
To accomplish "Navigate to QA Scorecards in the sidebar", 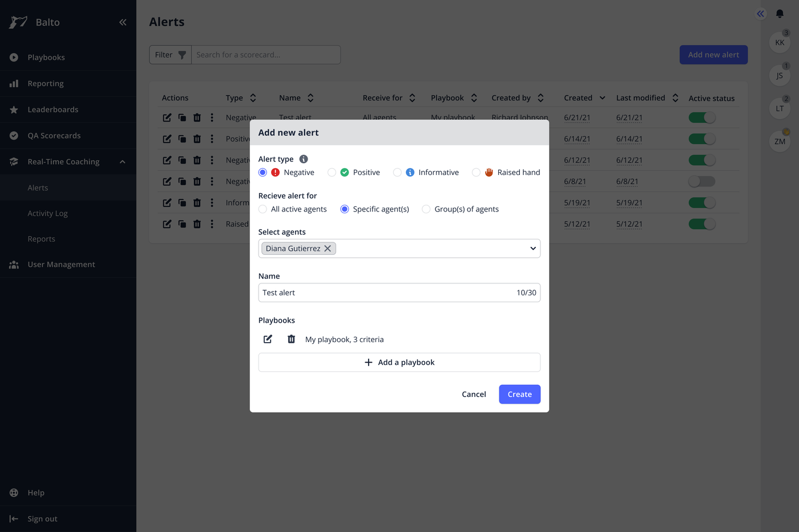I will coord(53,135).
